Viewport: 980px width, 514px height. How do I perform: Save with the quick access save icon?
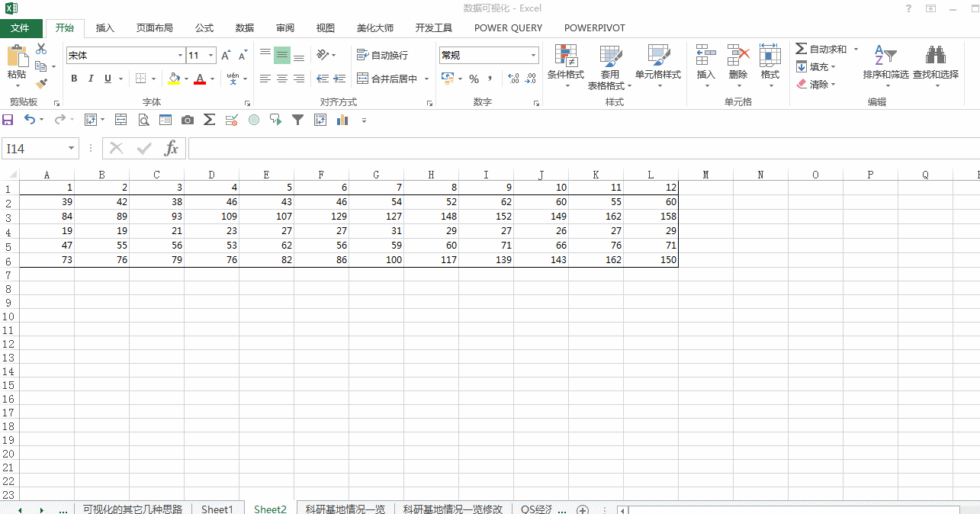click(8, 120)
